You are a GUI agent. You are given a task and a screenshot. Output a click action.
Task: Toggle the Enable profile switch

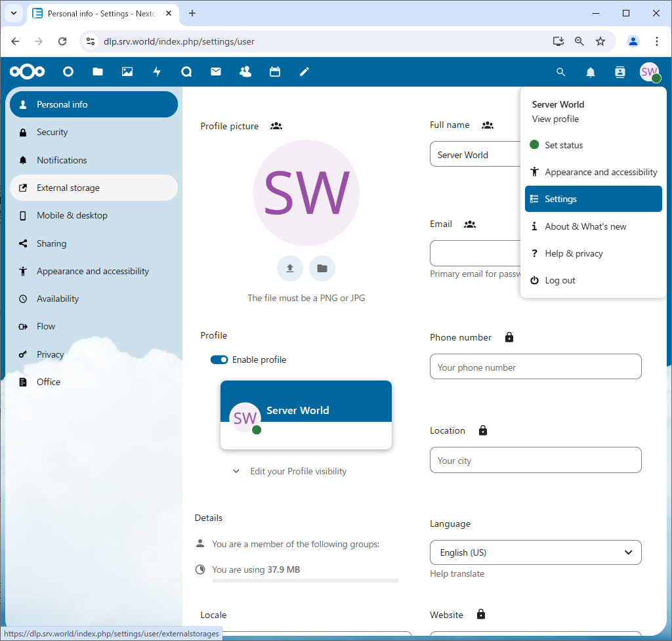[219, 360]
